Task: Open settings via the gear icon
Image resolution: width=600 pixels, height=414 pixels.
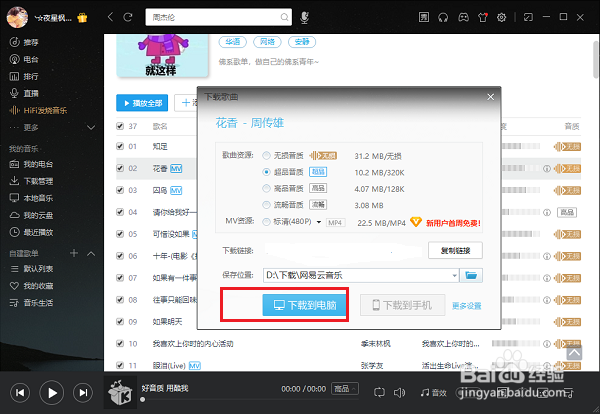Action: (501, 17)
